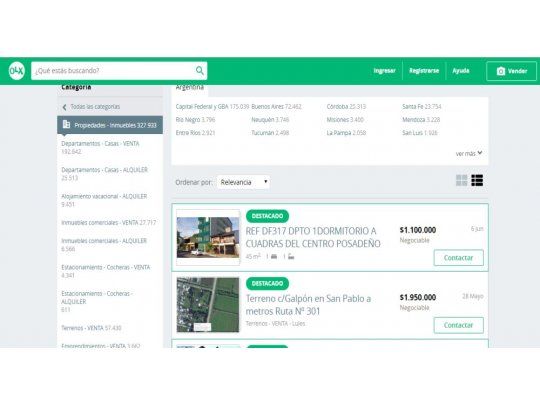Filter by San Luis region
This screenshot has height=405, width=540.
[420, 133]
